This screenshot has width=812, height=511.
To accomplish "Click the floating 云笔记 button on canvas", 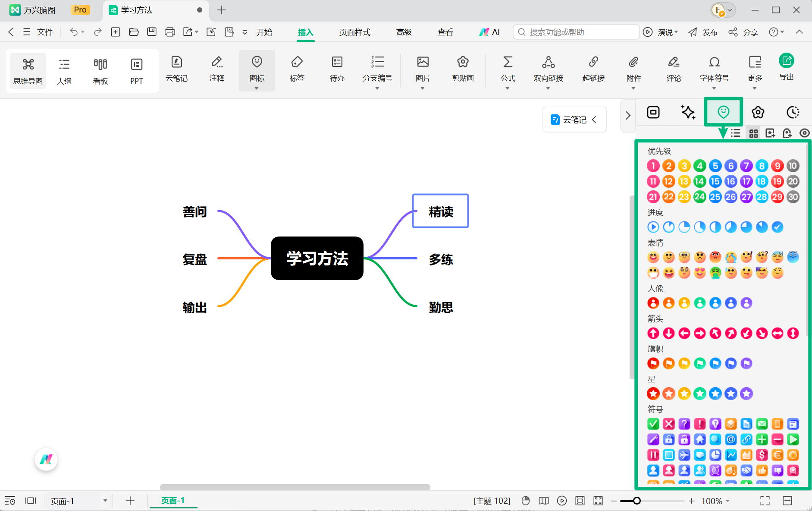I will coord(574,120).
